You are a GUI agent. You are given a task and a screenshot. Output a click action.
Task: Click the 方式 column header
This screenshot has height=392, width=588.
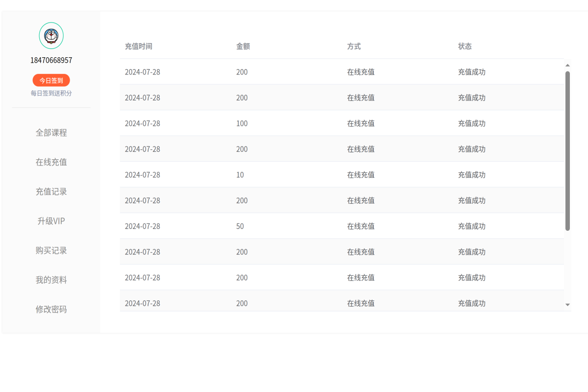(x=353, y=46)
